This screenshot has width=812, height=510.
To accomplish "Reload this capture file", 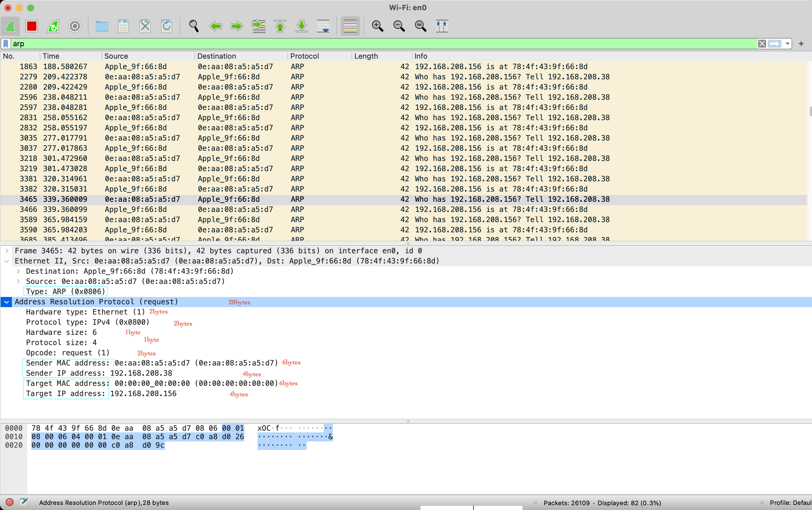I will 167,26.
